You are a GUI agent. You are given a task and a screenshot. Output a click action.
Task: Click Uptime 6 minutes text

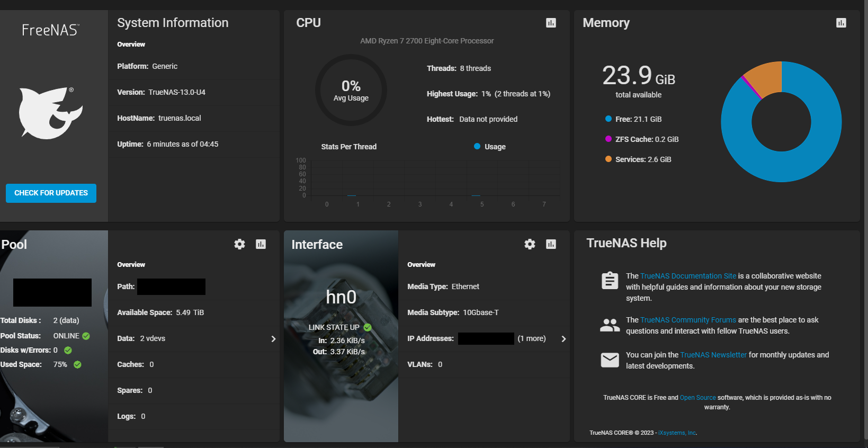[167, 144]
